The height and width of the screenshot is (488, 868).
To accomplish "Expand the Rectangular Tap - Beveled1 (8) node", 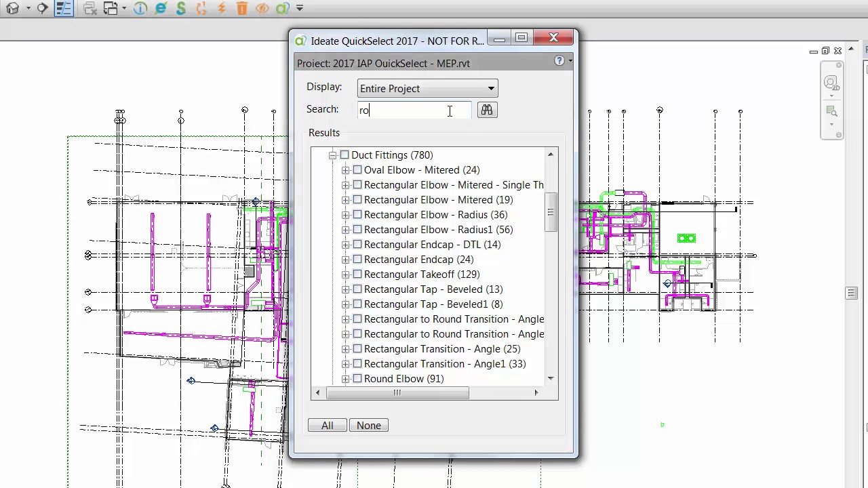I will tap(346, 304).
